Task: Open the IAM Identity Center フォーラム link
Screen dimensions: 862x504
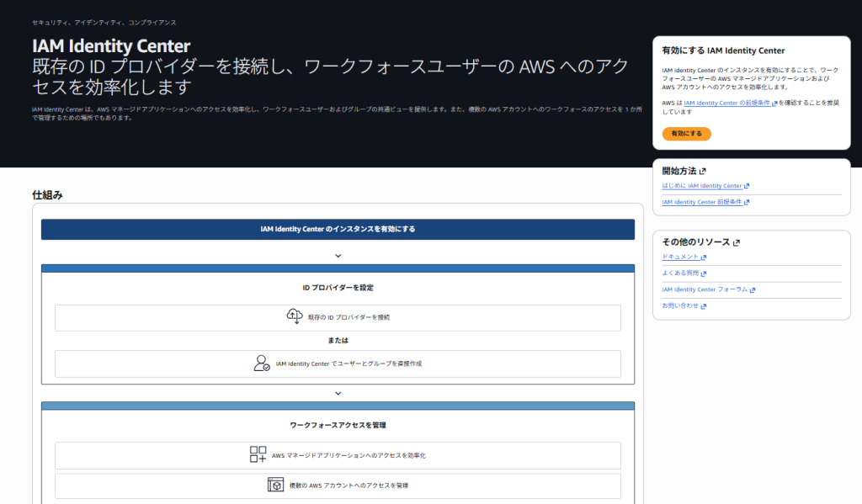Action: [705, 289]
